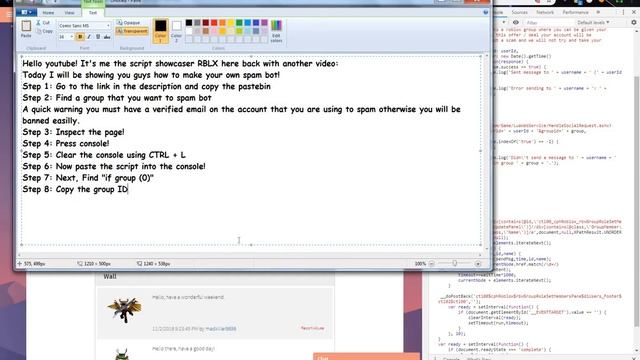Click Report Abuse on first wall post

pyautogui.click(x=312, y=328)
